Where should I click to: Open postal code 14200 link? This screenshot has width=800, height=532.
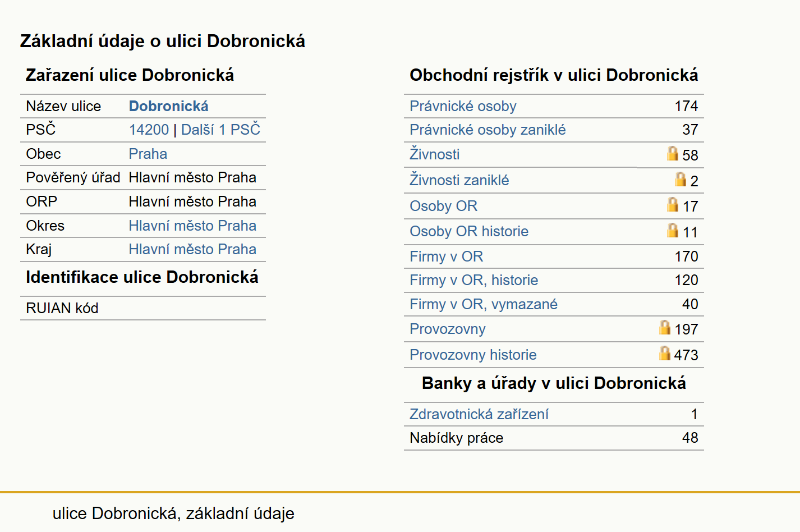pos(149,130)
